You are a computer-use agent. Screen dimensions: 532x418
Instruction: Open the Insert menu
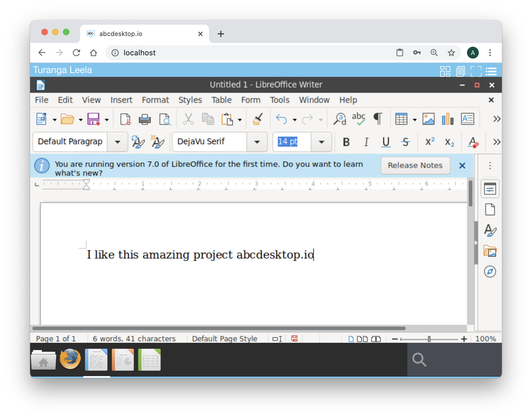coord(121,100)
